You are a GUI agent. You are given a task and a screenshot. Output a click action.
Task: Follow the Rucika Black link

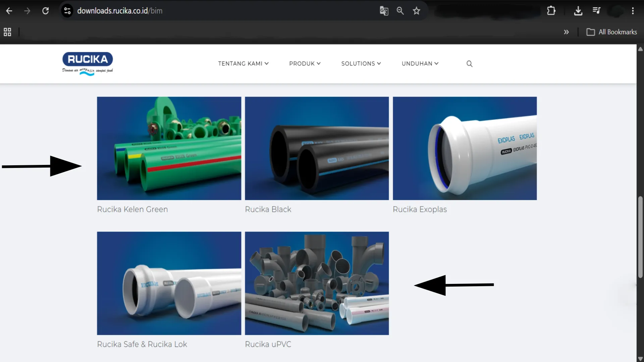(x=268, y=209)
